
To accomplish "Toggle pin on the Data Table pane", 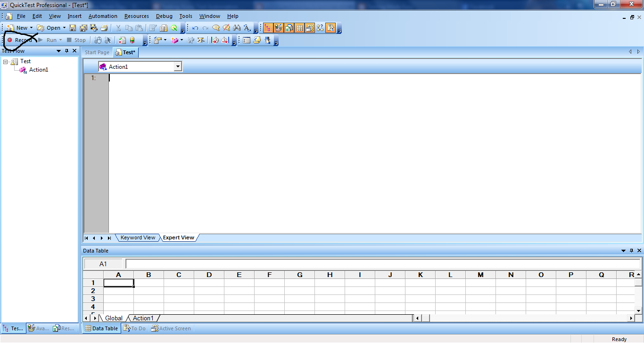I will click(631, 251).
